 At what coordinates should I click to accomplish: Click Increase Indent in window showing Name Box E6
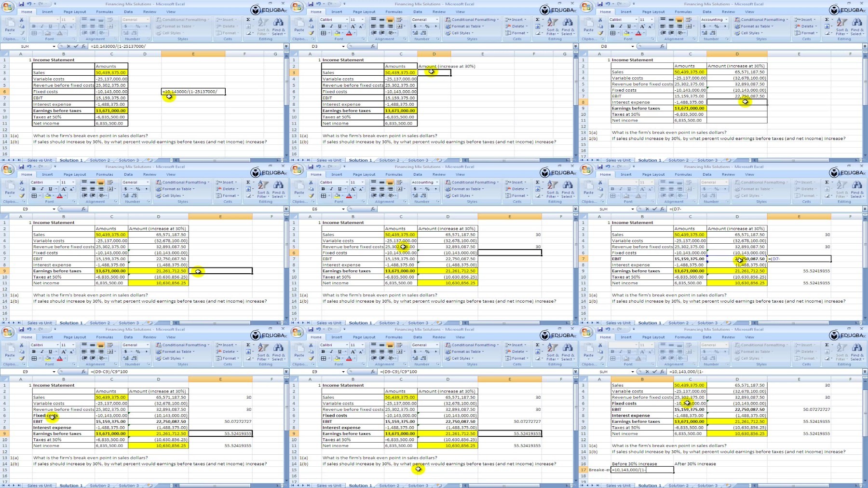click(x=382, y=196)
